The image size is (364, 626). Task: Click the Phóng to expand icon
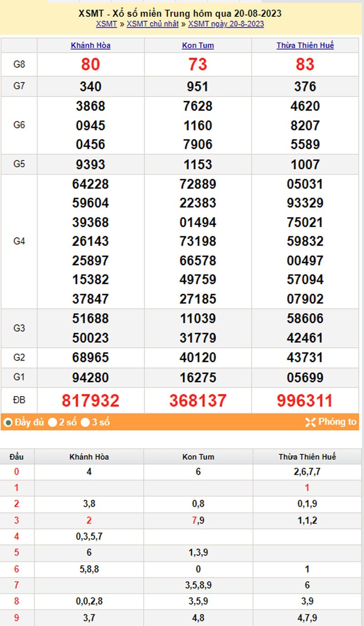[310, 422]
